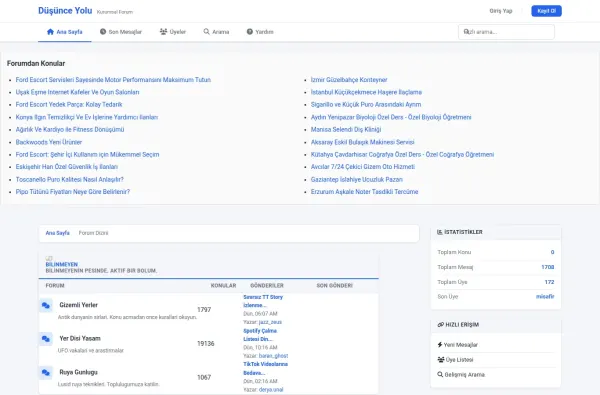Click the Giriş Yap login link
The height and width of the screenshot is (395, 600).
(501, 11)
